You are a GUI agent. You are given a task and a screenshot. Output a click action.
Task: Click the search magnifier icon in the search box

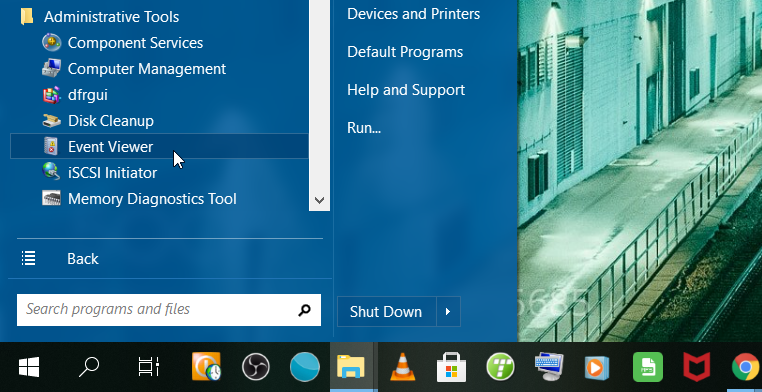pos(304,310)
